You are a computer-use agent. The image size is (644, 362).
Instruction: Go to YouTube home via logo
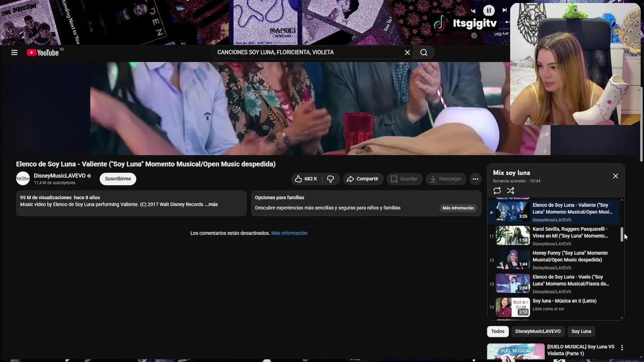(43, 52)
